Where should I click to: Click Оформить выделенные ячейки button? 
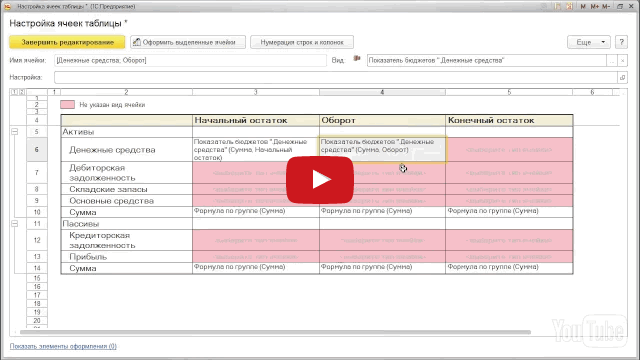pyautogui.click(x=188, y=42)
